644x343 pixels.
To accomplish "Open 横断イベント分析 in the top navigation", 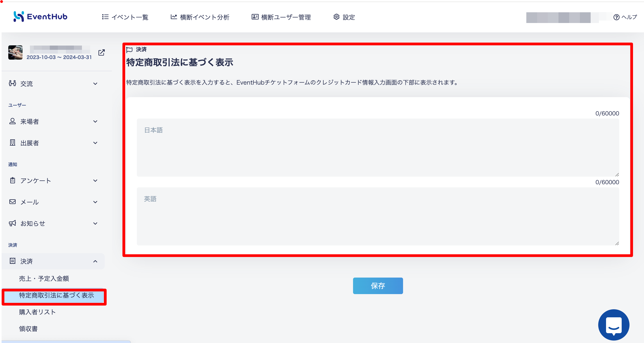I will [200, 17].
